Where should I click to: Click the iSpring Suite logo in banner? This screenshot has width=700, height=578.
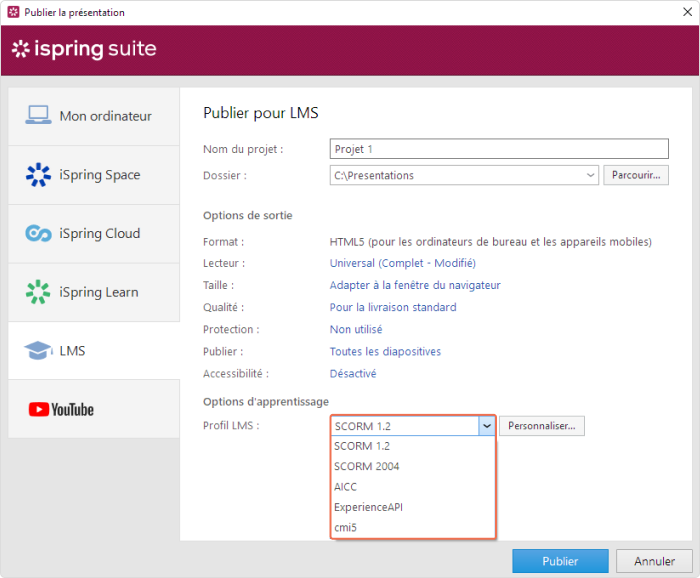click(84, 49)
